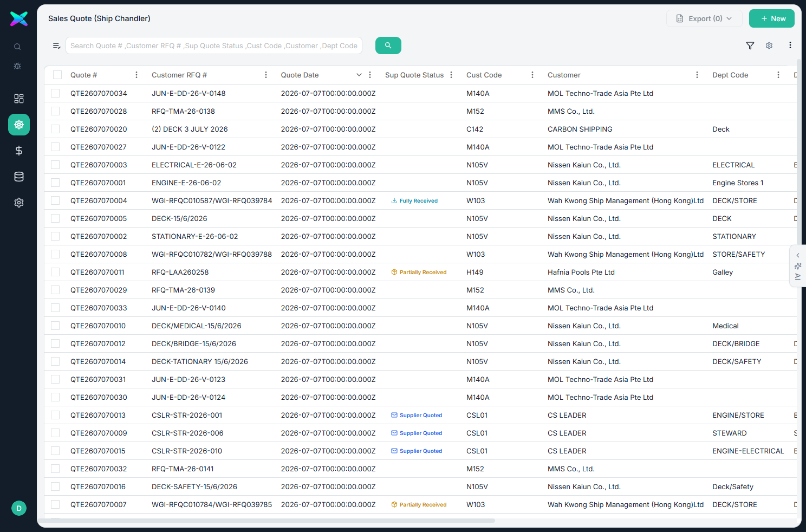The width and height of the screenshot is (806, 532).
Task: Check the row QTE2607070028
Action: [x=55, y=111]
